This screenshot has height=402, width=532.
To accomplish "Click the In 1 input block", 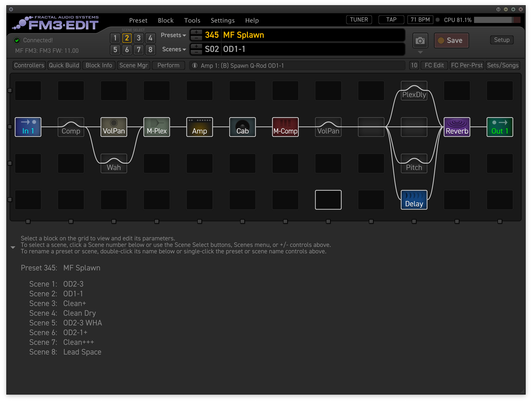I will pos(28,127).
